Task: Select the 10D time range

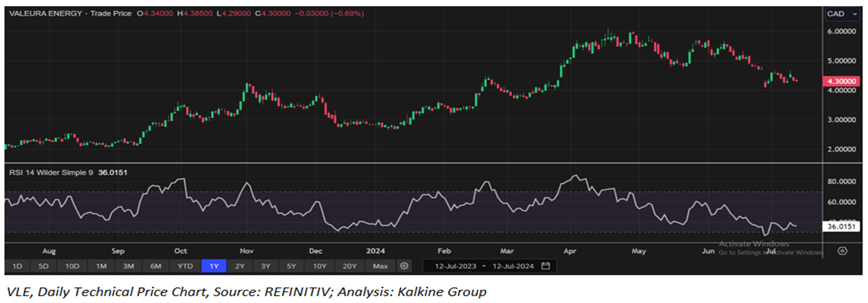Action: (x=72, y=266)
